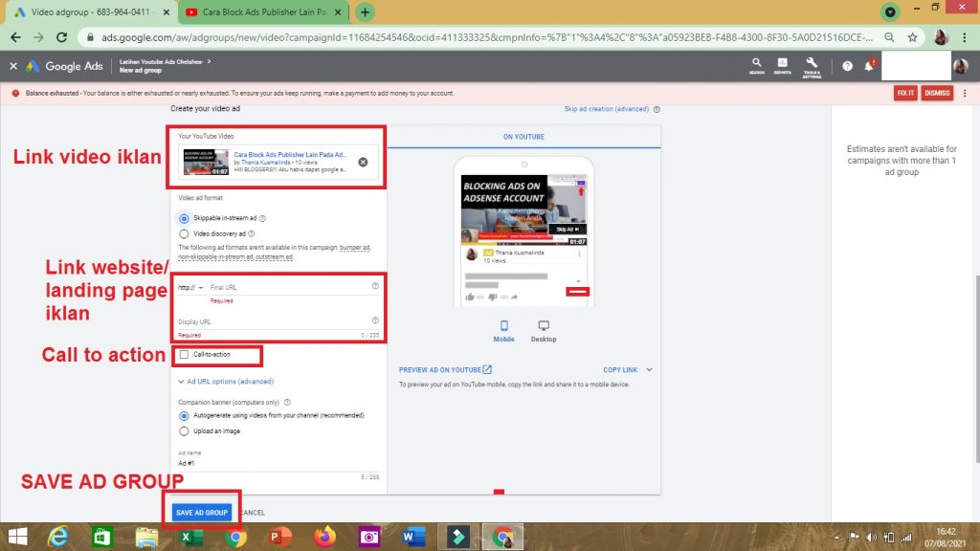The width and height of the screenshot is (980, 551).
Task: Enable the Call-to-action checkbox
Action: click(x=185, y=355)
